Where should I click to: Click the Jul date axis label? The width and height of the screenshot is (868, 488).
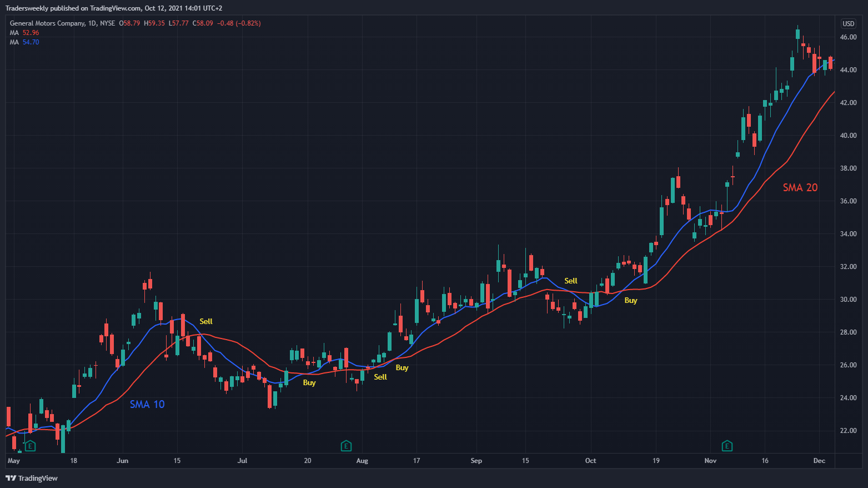(x=242, y=461)
